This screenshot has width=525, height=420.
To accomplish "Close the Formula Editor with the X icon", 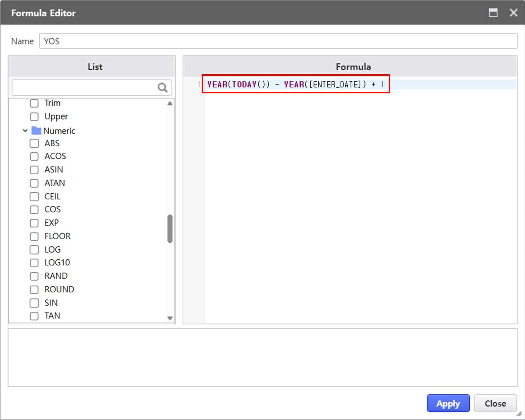I will coord(513,13).
